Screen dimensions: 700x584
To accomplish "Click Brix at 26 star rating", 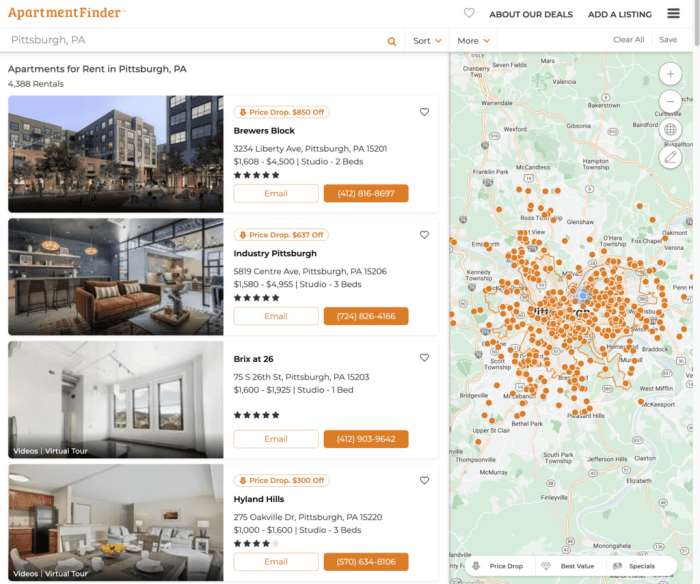I will point(257,415).
